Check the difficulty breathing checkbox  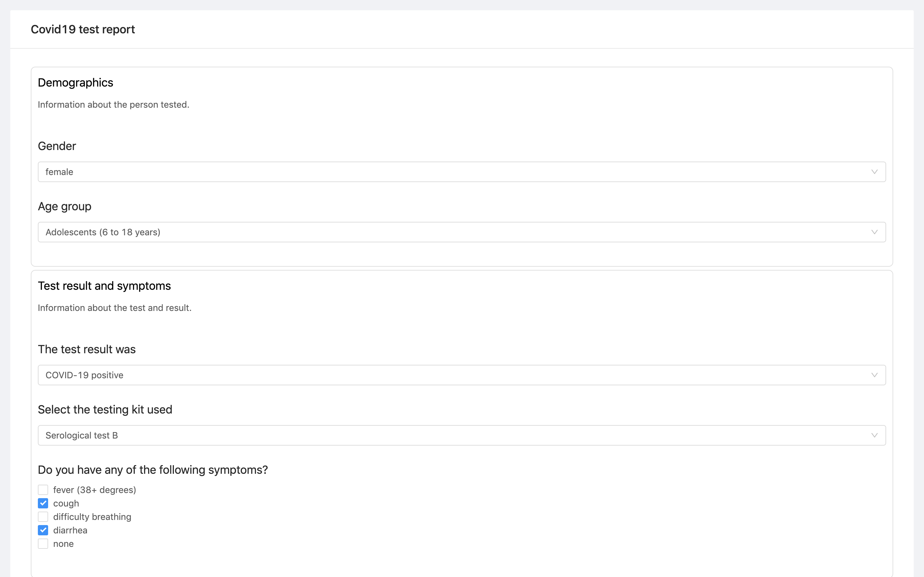[43, 517]
